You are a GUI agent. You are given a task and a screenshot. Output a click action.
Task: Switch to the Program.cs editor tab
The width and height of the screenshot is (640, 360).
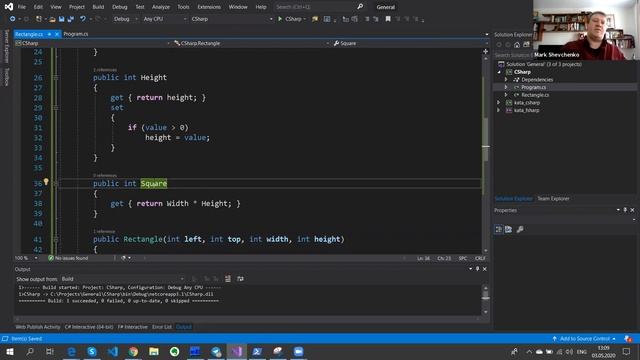[76, 34]
